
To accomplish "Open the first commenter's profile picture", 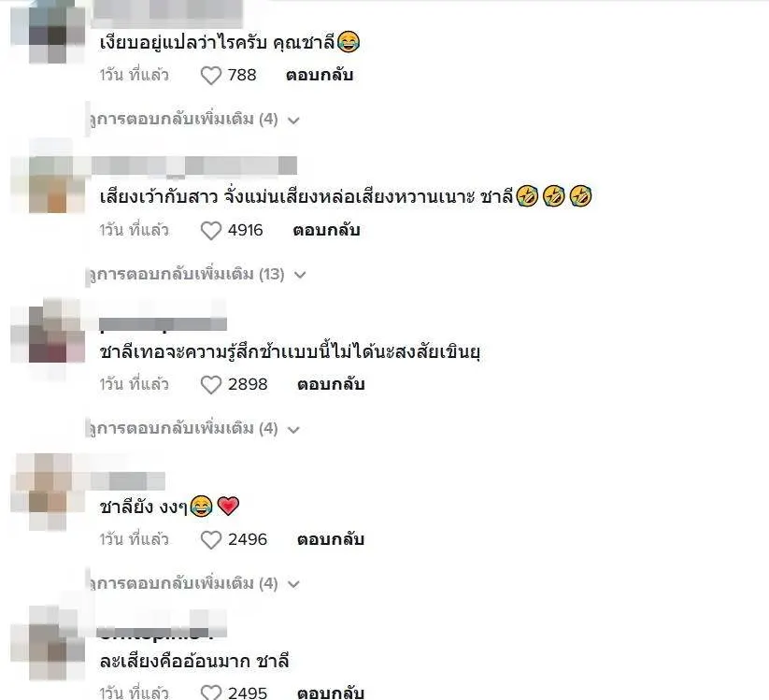I will tap(48, 32).
